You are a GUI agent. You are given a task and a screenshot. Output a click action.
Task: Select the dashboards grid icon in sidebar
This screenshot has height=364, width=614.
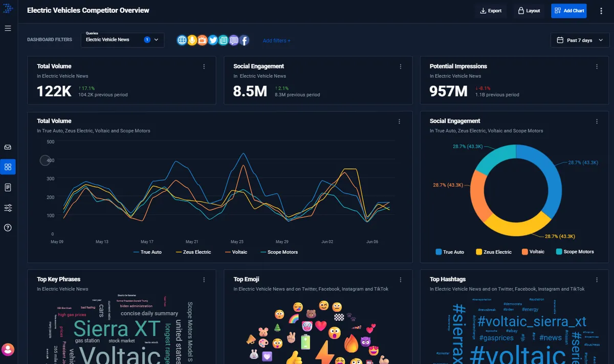[8, 167]
